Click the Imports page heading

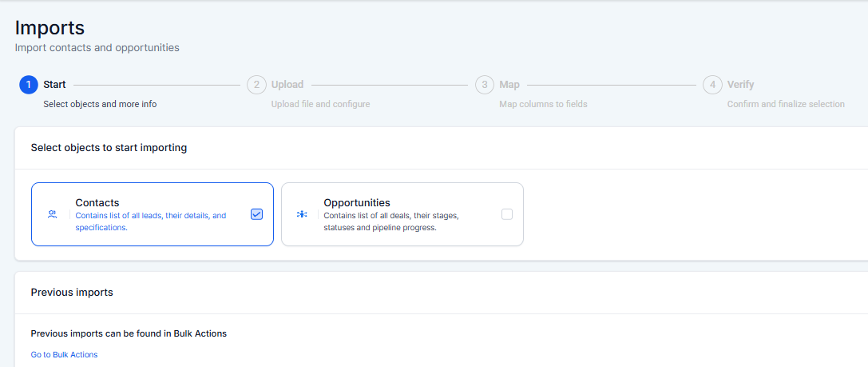tap(50, 27)
